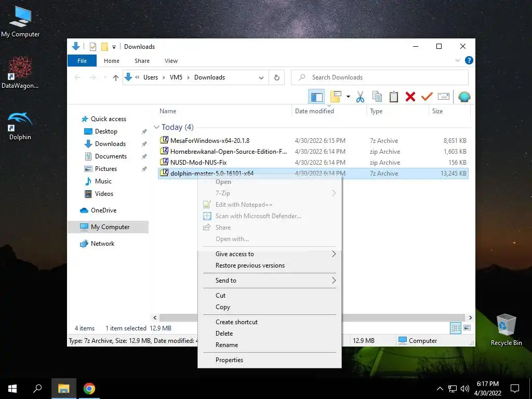Viewport: 532px width, 399px height.
Task: Switch to the Share ribbon tab
Action: (x=142, y=61)
